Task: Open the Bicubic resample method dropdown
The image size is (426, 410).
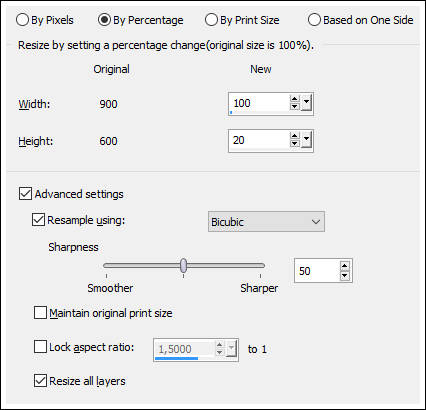Action: pyautogui.click(x=266, y=222)
